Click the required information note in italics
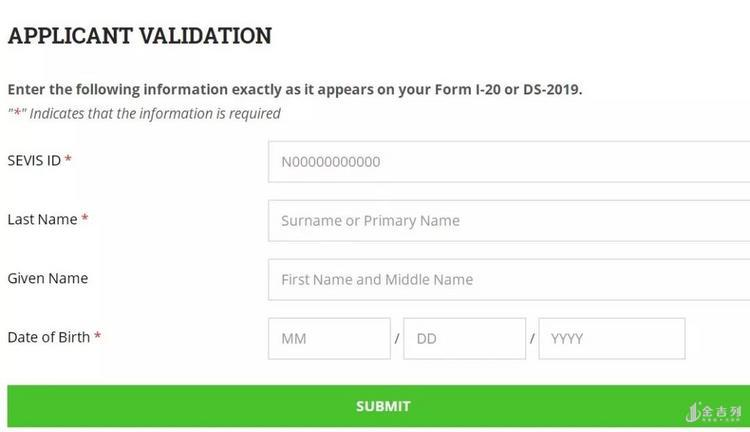Image resolution: width=750 pixels, height=432 pixels. (144, 113)
